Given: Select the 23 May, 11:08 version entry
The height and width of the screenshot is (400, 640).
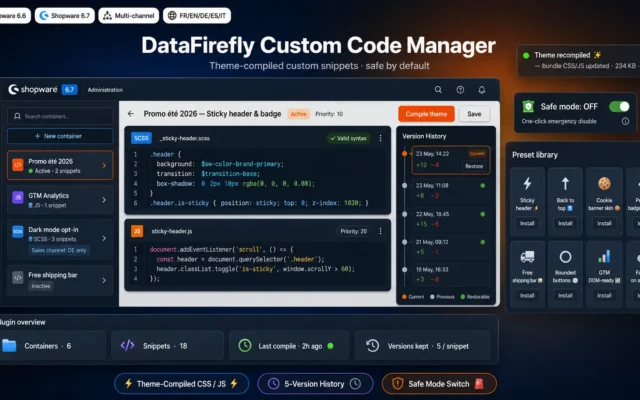Looking at the screenshot, I should point(451,190).
